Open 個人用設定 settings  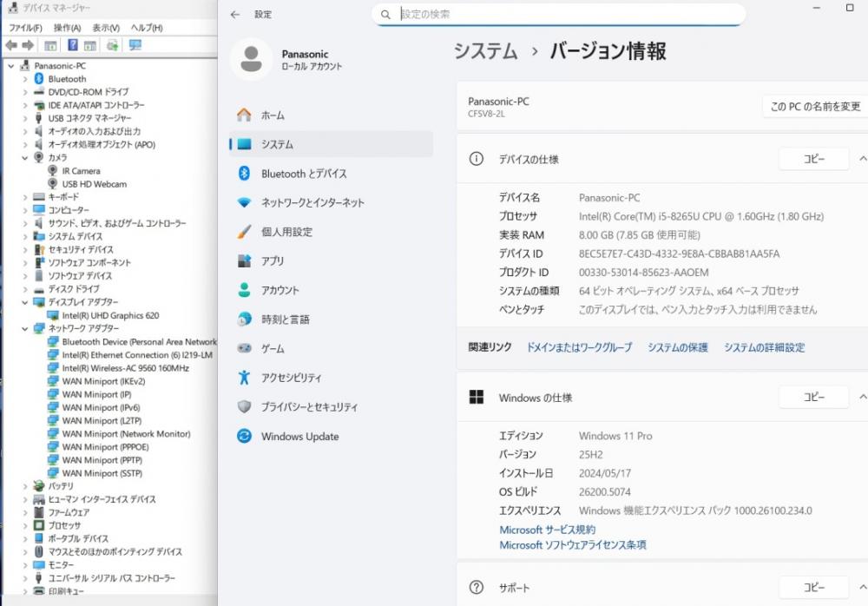tap(331, 232)
